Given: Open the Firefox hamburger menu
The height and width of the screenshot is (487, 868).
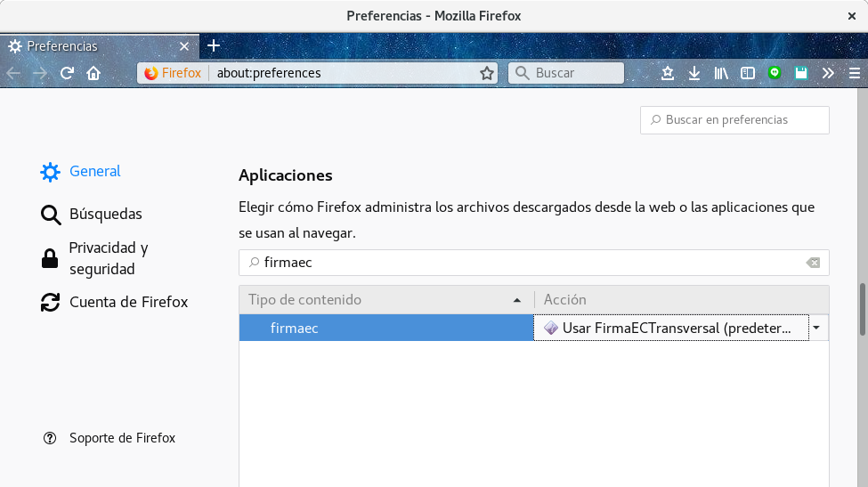Looking at the screenshot, I should [x=854, y=73].
